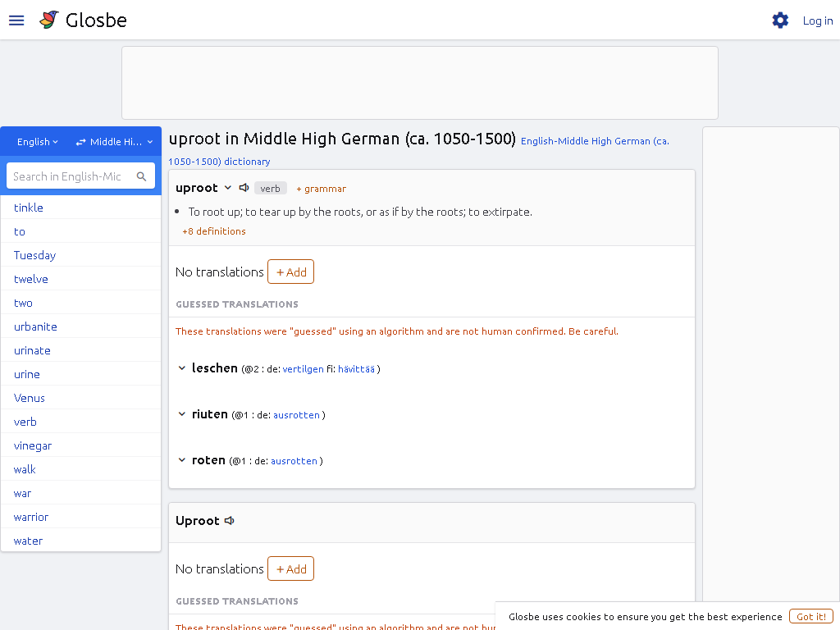Expand the uproot headword chevron
The image size is (840, 630).
tap(228, 188)
